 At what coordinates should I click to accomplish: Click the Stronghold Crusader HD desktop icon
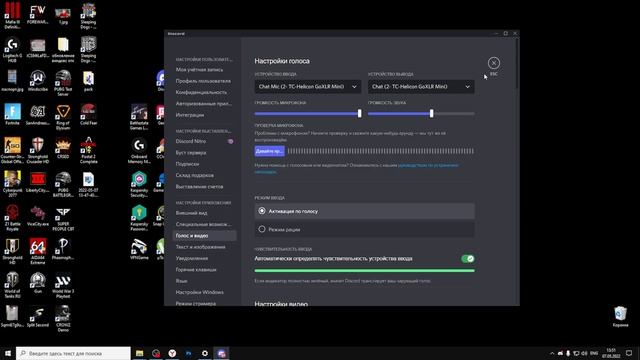pos(38,151)
